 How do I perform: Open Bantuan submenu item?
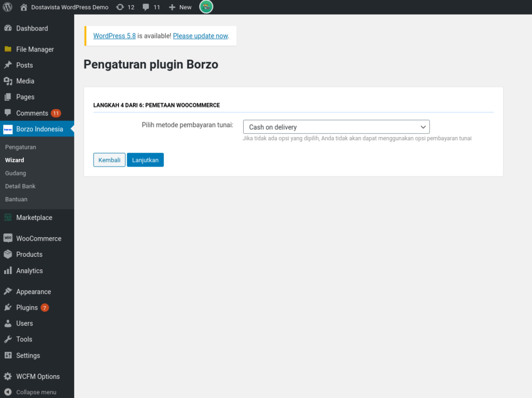click(x=16, y=199)
